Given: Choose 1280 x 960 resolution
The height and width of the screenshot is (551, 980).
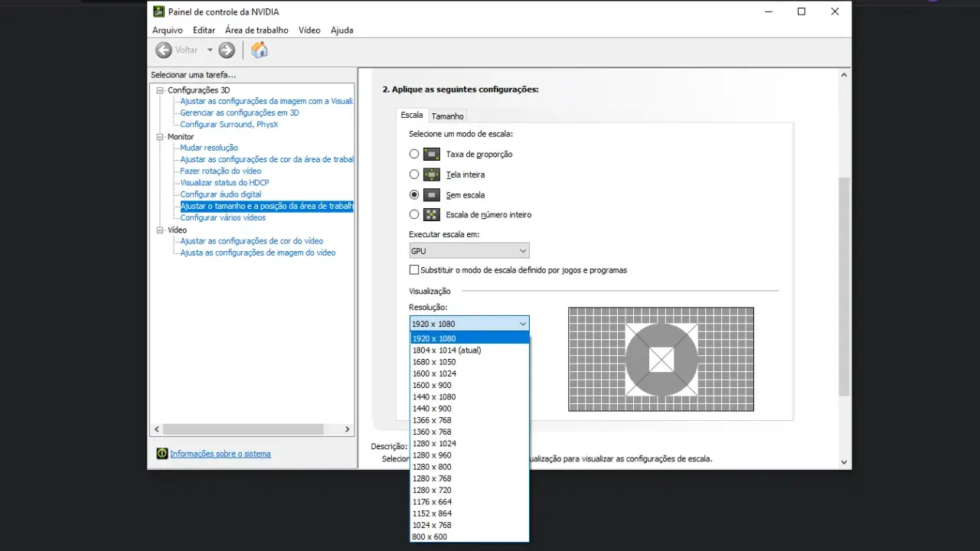Looking at the screenshot, I should (469, 455).
